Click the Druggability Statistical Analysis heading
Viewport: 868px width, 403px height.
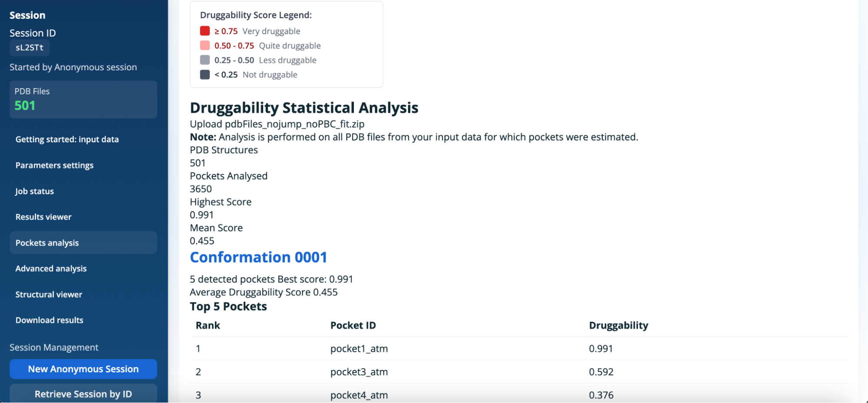coord(304,108)
